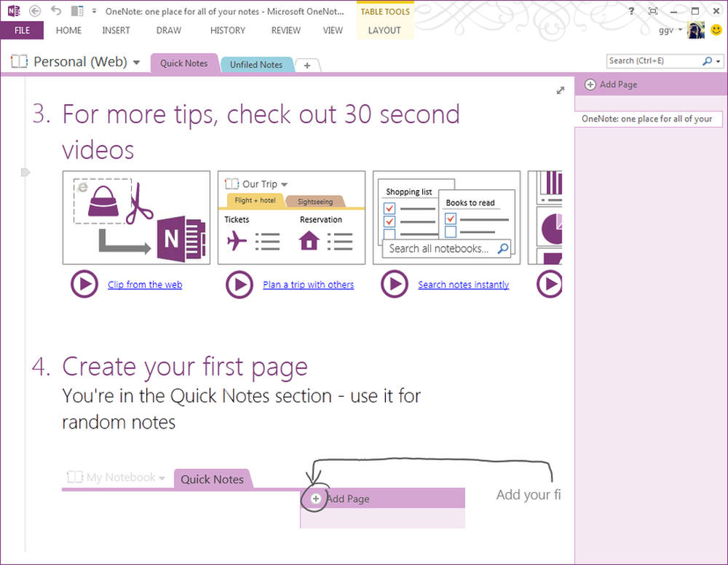Click the search magnifier icon
Image resolution: width=728 pixels, height=565 pixels.
[707, 61]
